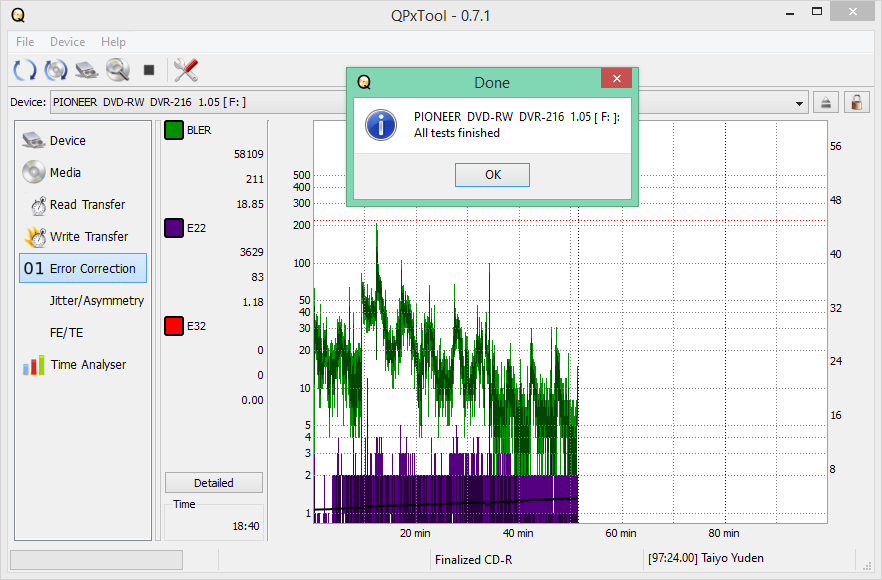Click the QPxTool logo in title bar
This screenshot has height=580, width=882.
click(18, 15)
